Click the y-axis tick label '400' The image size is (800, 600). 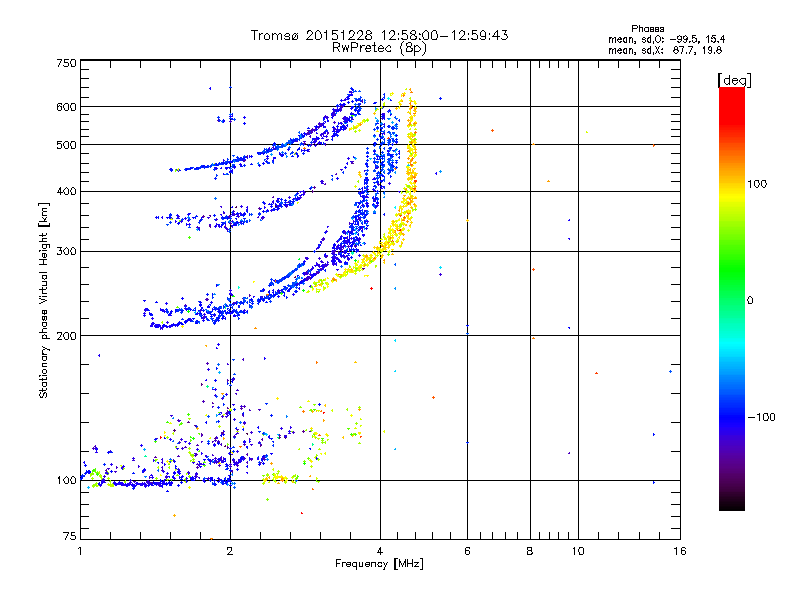66,191
